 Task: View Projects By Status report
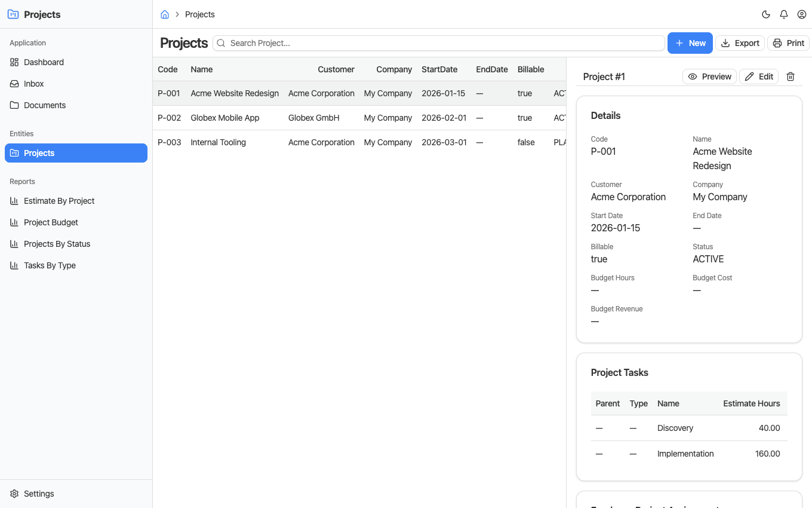pyautogui.click(x=76, y=244)
